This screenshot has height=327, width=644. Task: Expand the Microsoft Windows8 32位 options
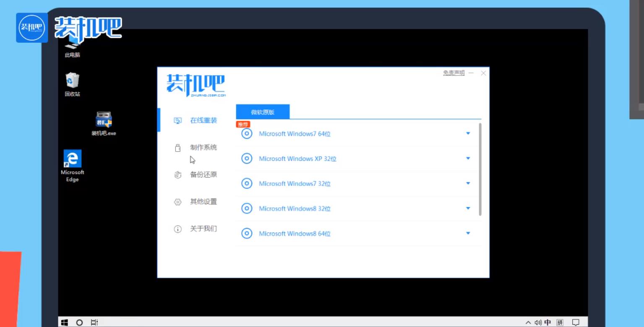click(x=468, y=208)
